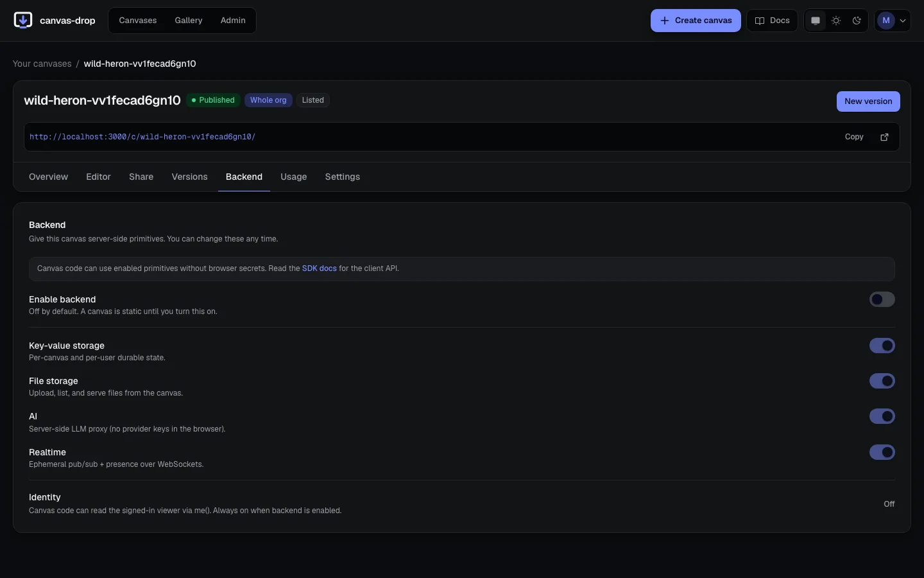Turn off the AI switch
This screenshot has width=924, height=578.
(x=882, y=416)
